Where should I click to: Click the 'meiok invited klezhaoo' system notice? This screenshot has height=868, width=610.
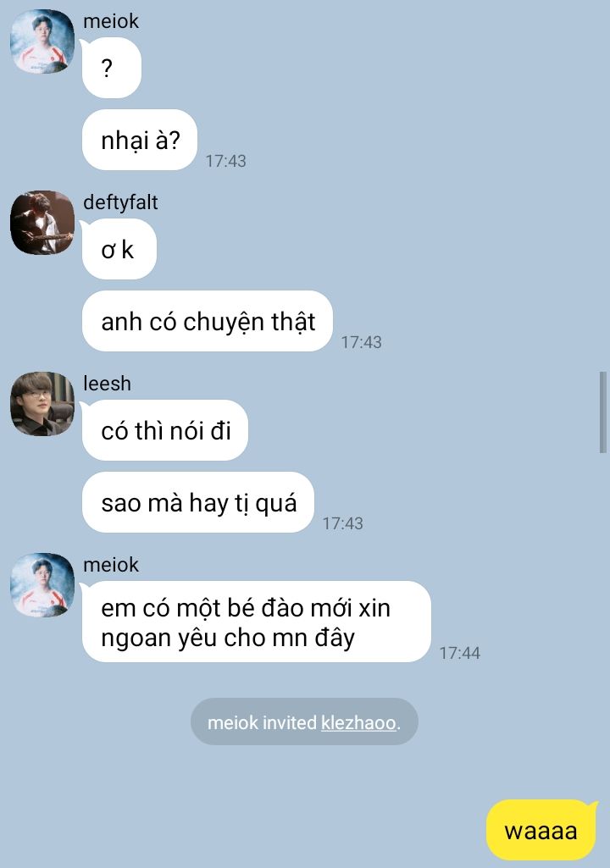click(x=304, y=721)
